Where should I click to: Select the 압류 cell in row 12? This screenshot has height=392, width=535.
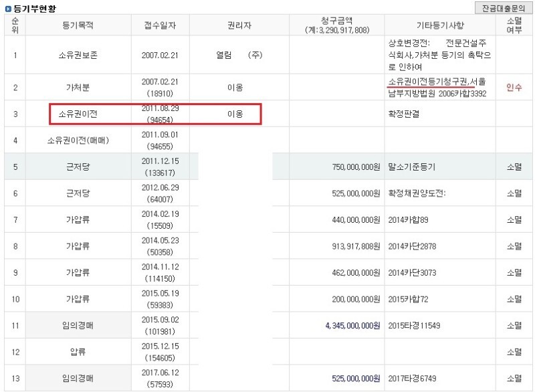tap(78, 352)
